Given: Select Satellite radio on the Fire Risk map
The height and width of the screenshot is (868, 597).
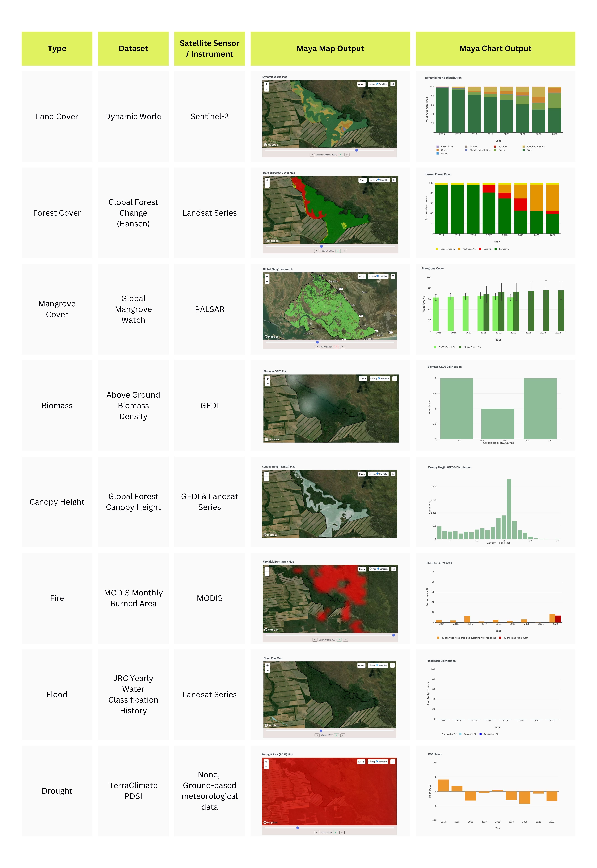Looking at the screenshot, I should pos(378,569).
